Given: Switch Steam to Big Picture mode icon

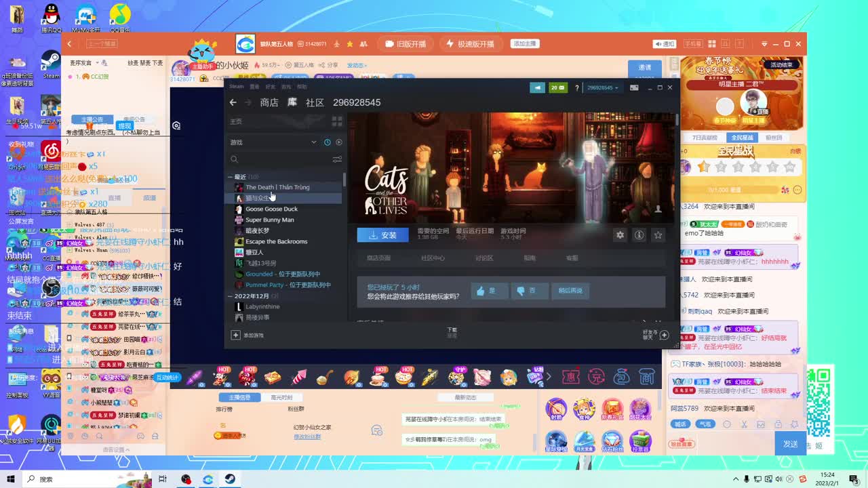Looking at the screenshot, I should tap(634, 87).
